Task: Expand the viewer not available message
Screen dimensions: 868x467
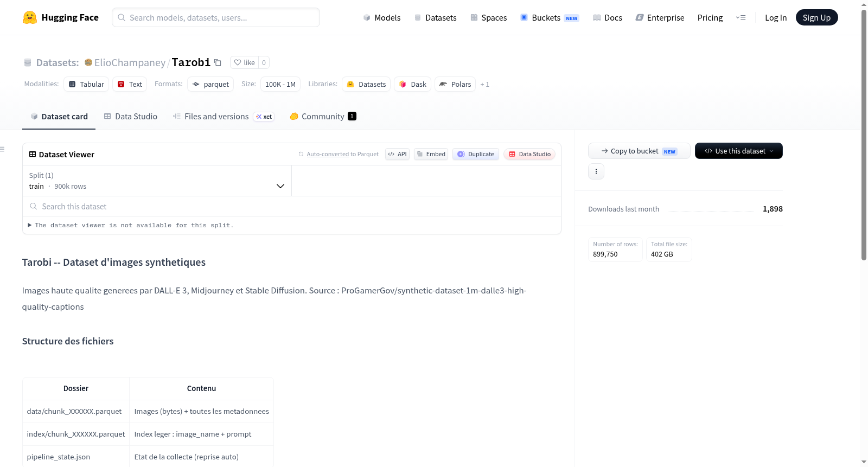Action: pyautogui.click(x=131, y=225)
